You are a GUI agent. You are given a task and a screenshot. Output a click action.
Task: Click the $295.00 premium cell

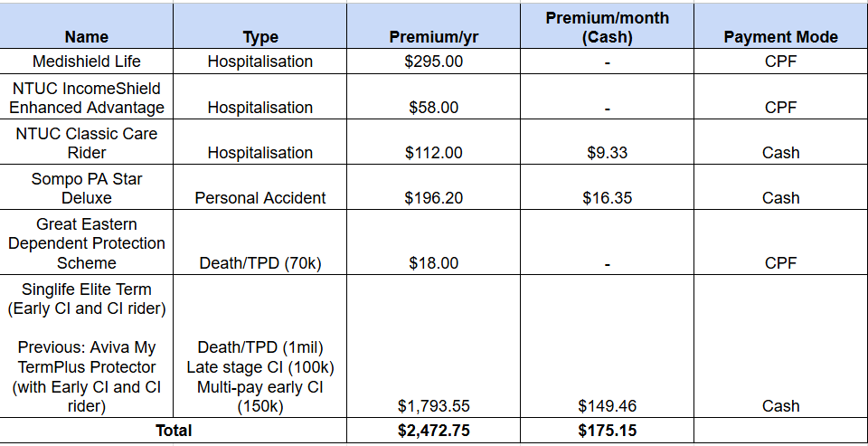pyautogui.click(x=433, y=62)
